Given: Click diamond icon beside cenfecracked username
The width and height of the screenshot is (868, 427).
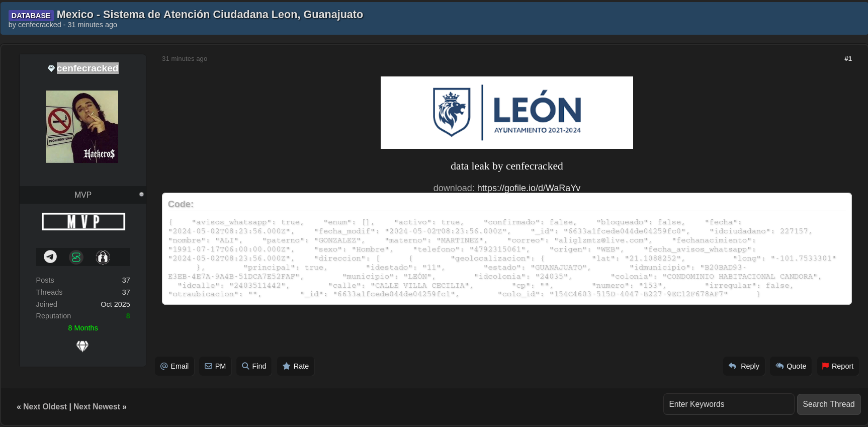Looking at the screenshot, I should click(51, 68).
